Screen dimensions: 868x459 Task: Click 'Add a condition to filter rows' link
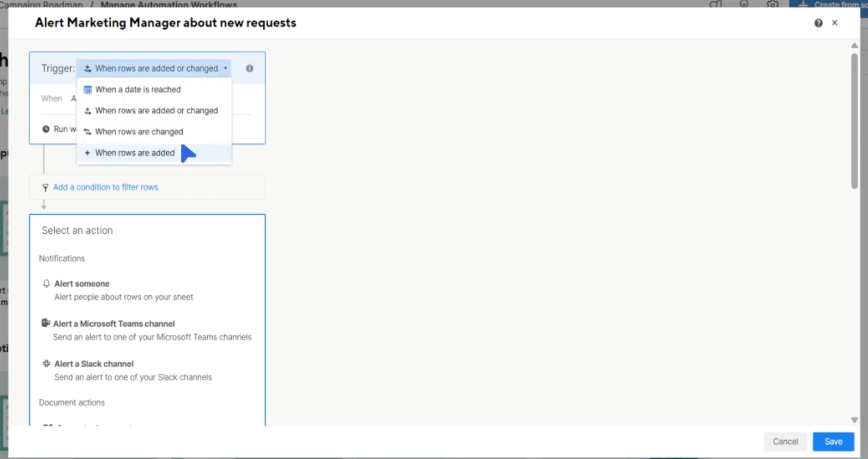106,187
